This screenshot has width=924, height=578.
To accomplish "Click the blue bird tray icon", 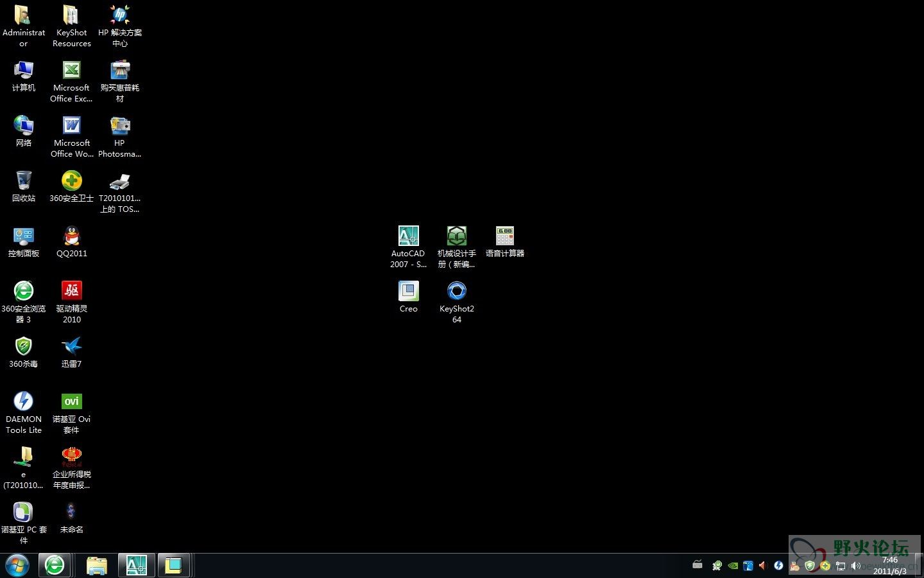I will [748, 566].
